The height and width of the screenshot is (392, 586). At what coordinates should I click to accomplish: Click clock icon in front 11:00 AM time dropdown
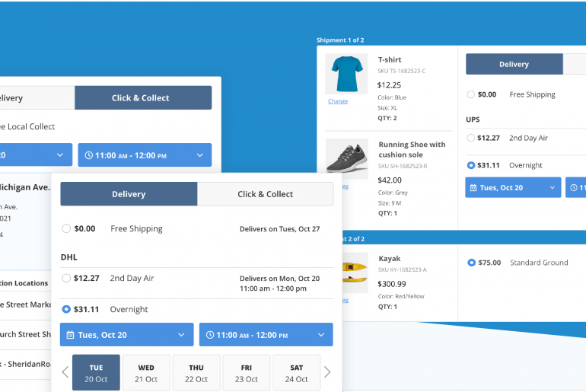[210, 335]
